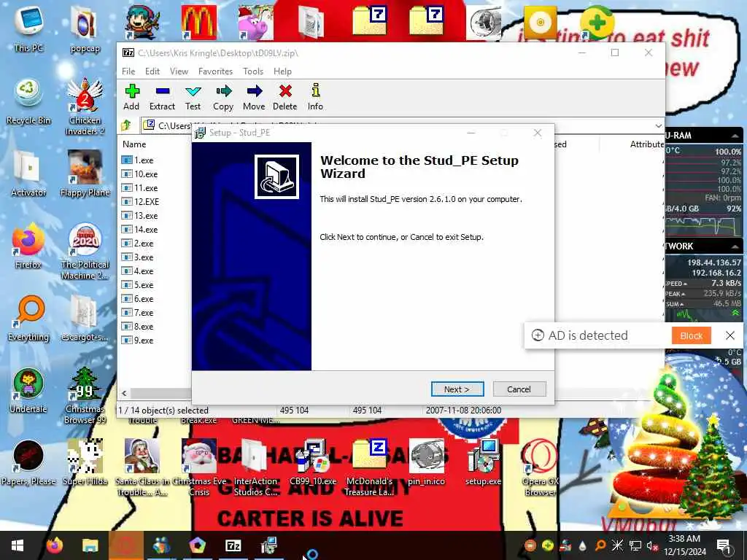Dismiss the AD is detected notification
Viewport: 747px width, 560px height.
(x=729, y=335)
